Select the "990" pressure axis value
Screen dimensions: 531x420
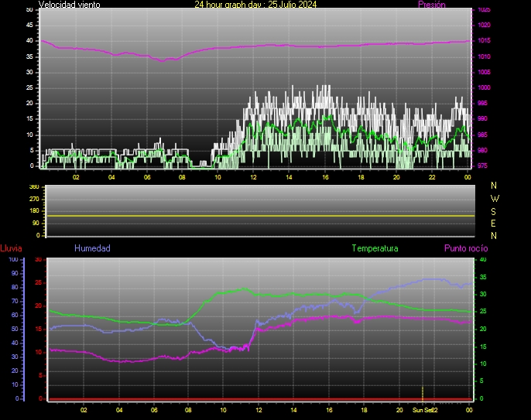482,119
